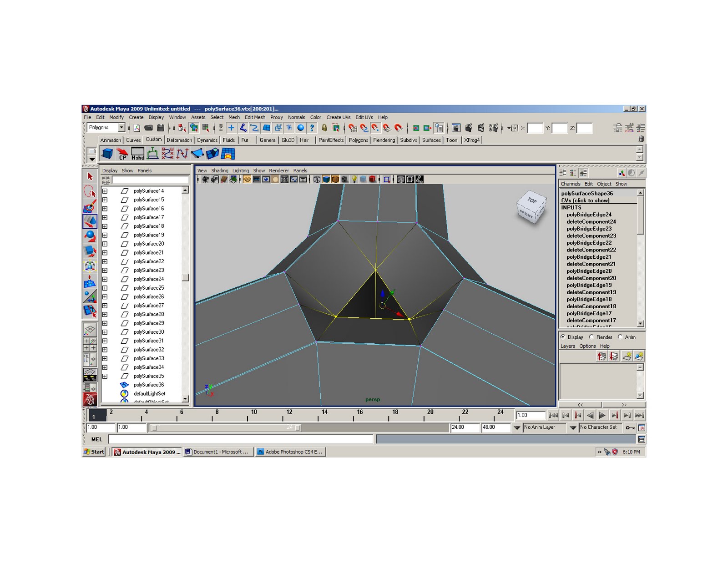
Task: Toggle viewport grid icon
Action: [x=247, y=180]
